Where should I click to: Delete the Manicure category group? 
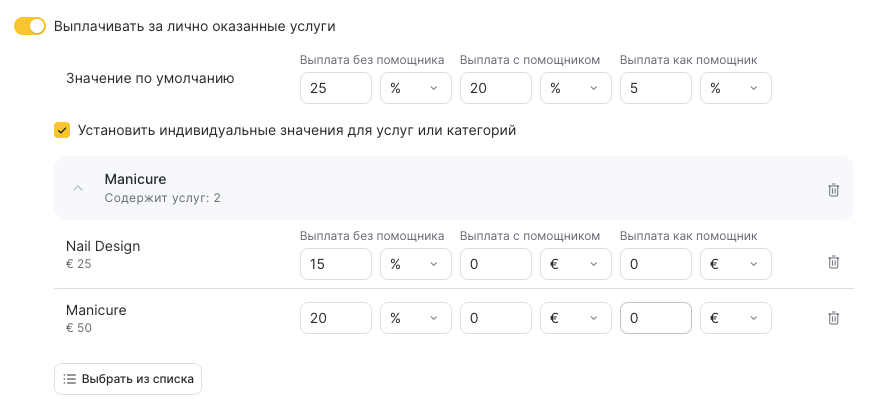coord(833,189)
